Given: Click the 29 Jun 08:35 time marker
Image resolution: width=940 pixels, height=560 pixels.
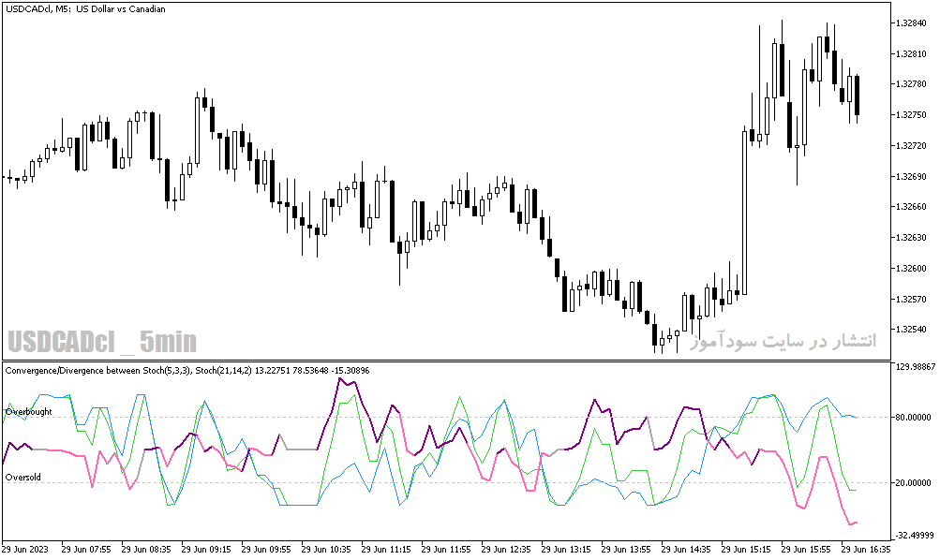Looking at the screenshot, I should (145, 549).
